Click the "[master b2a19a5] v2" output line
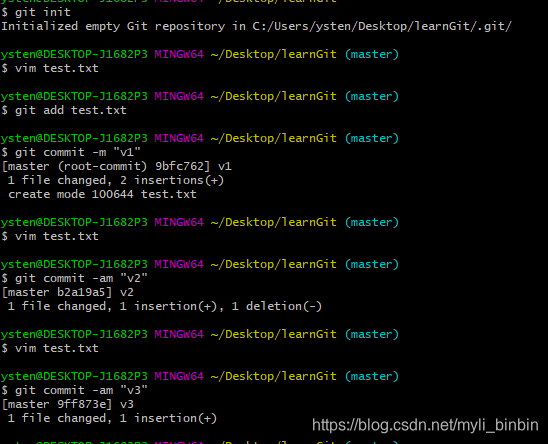Screen dimensions: 548x444 pyautogui.click(x=67, y=292)
